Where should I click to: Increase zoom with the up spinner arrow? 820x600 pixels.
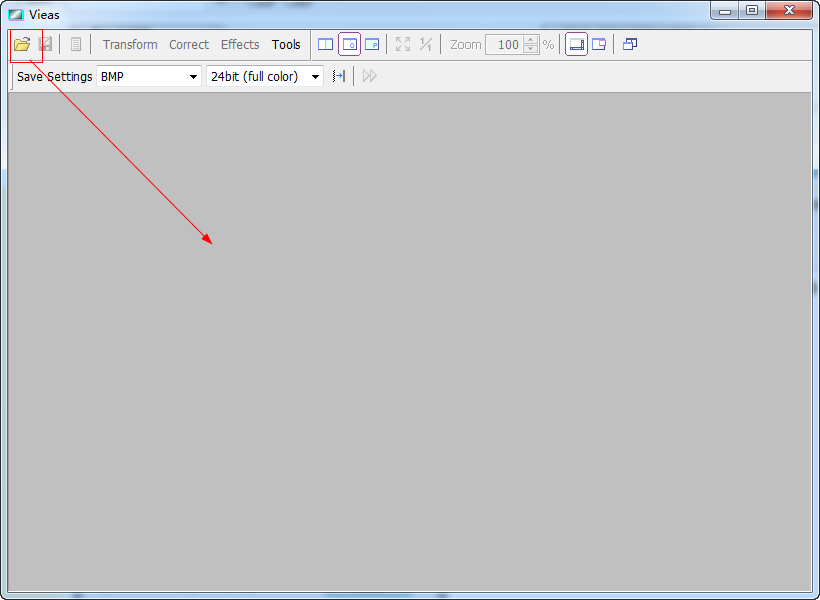(530, 40)
